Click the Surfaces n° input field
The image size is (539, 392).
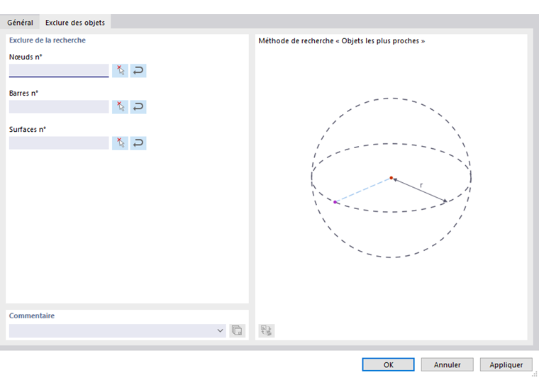(59, 143)
